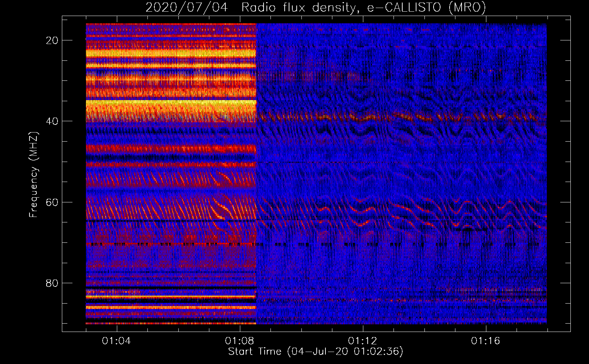Click the 60 MHz frequency tick label
The width and height of the screenshot is (589, 364).
pyautogui.click(x=52, y=202)
